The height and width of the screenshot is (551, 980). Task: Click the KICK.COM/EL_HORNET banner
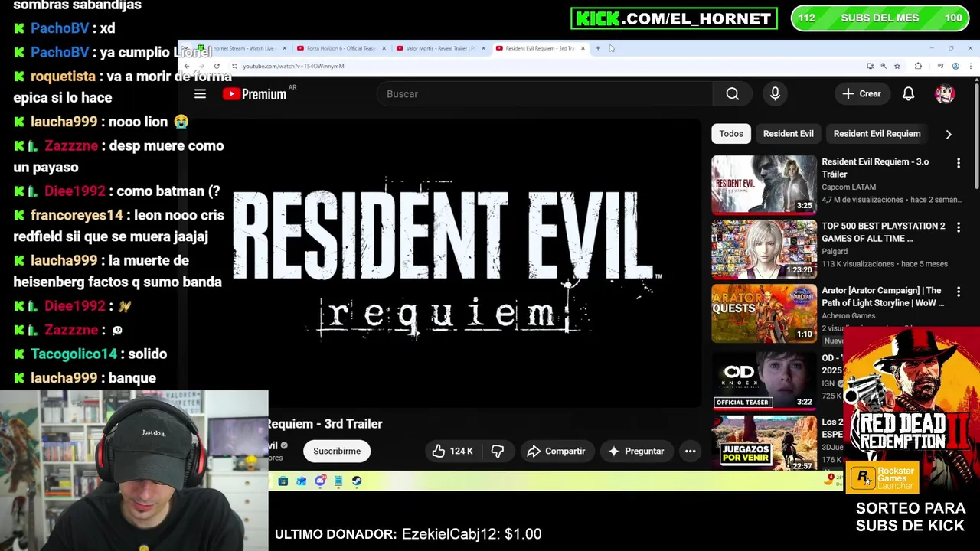(674, 18)
